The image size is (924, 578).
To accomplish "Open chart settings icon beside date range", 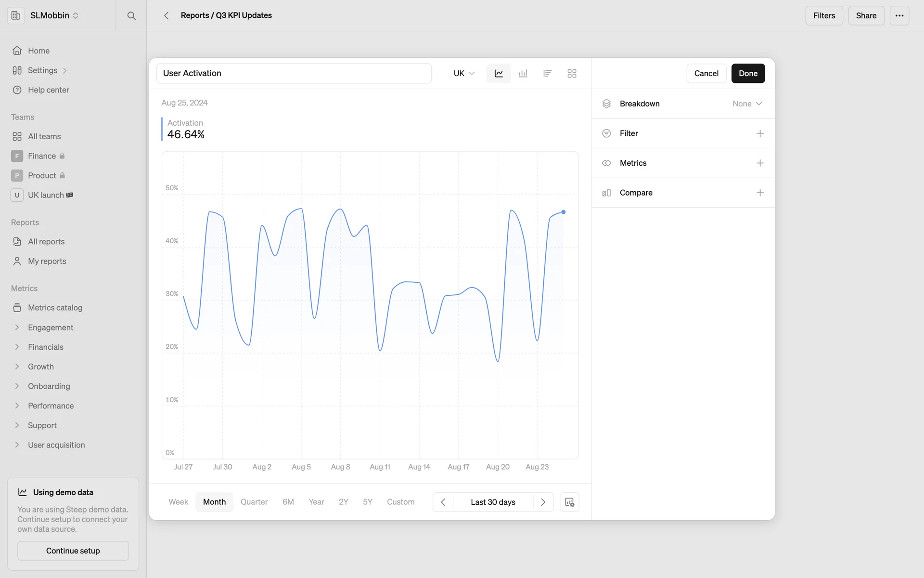I will click(x=569, y=502).
